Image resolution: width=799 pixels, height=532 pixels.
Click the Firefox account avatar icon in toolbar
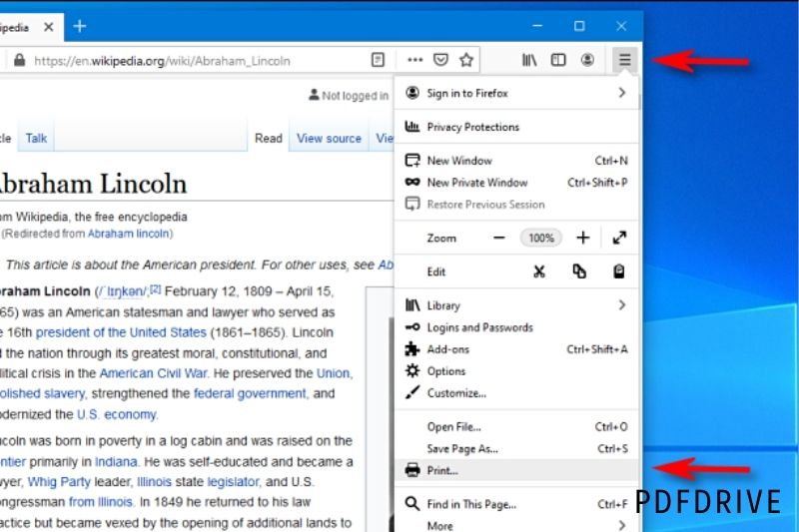pyautogui.click(x=587, y=60)
